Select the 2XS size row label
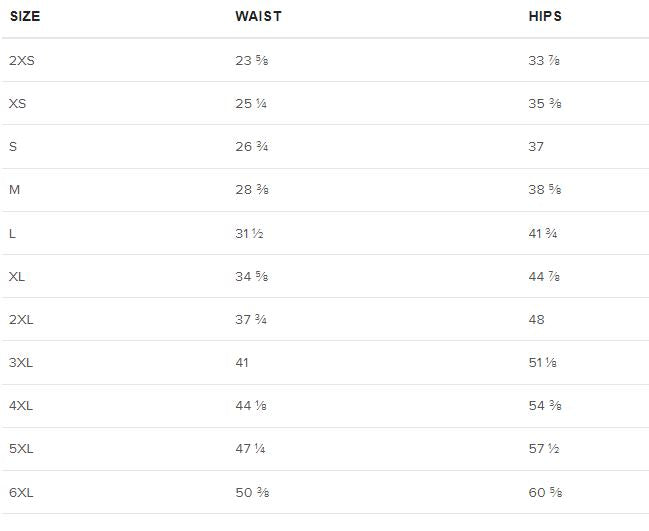The width and height of the screenshot is (649, 531). (22, 60)
